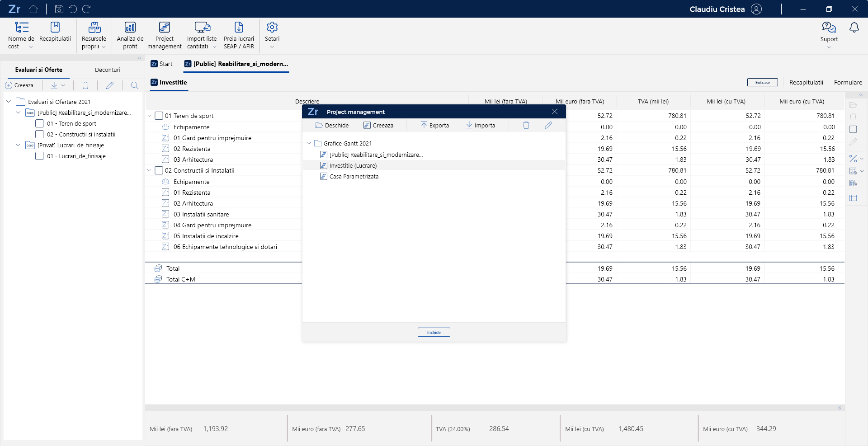868x446 pixels.
Task: Tick the 01 - Lucrari_de_finisaje tree checkbox
Action: coord(40,156)
